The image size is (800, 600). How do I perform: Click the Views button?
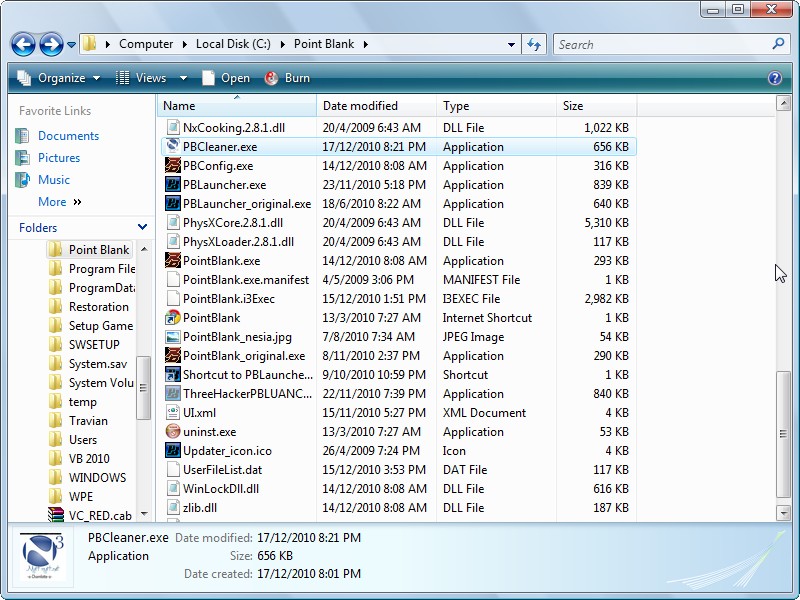[141, 78]
